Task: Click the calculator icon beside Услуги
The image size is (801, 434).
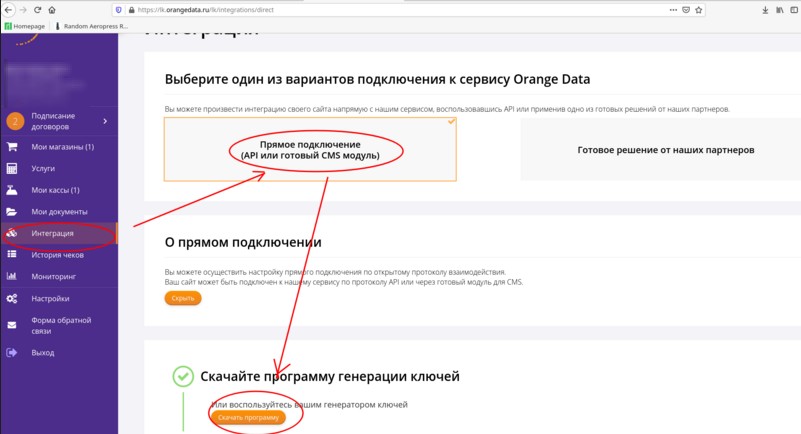Action: coord(12,168)
